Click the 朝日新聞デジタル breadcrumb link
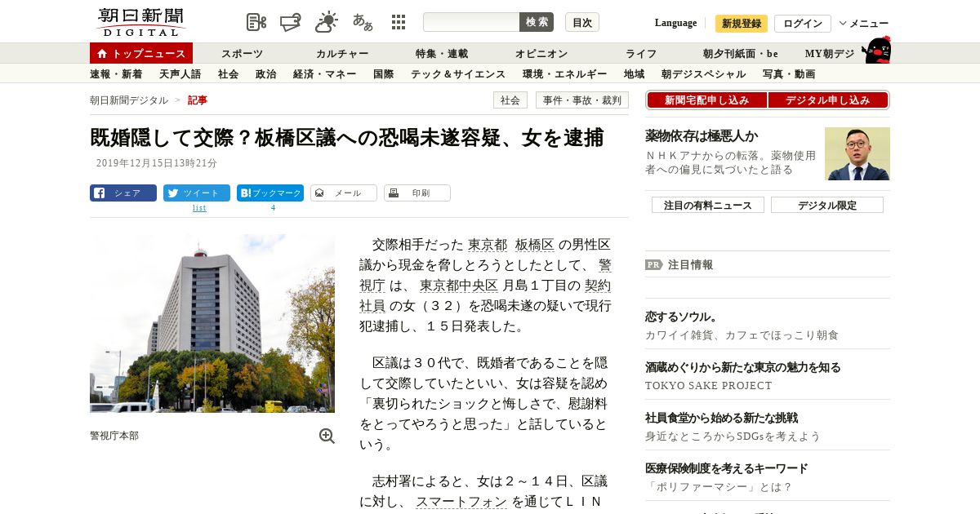Viewport: 980px width, 514px height. point(129,100)
